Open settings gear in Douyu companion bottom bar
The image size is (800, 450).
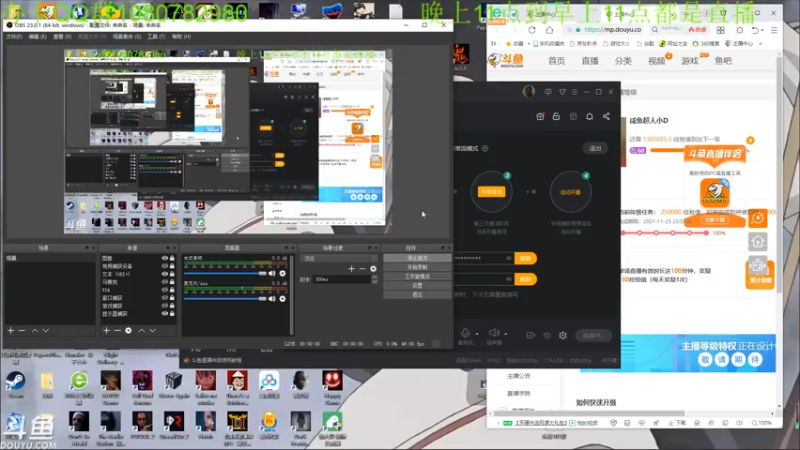563,335
